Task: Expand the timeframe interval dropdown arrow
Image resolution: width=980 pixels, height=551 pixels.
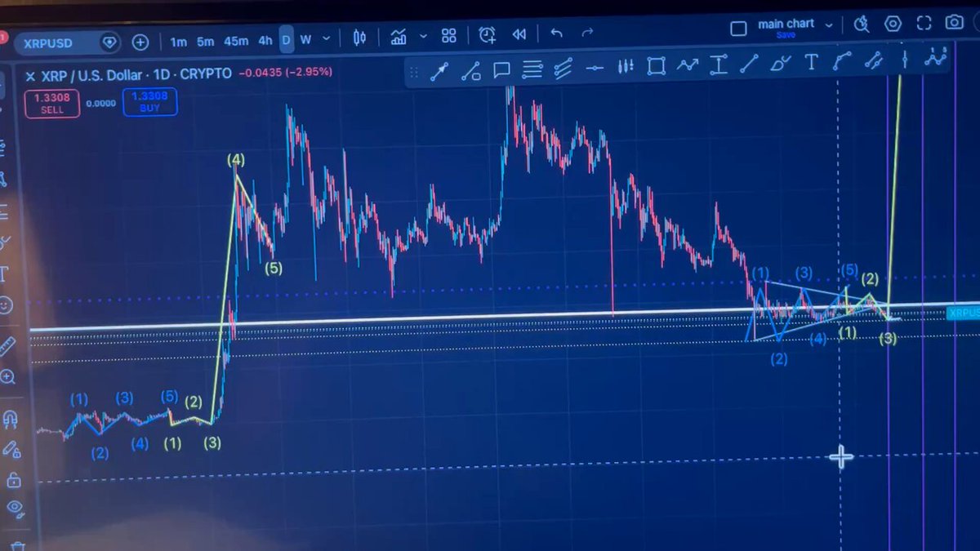Action: pyautogui.click(x=327, y=38)
